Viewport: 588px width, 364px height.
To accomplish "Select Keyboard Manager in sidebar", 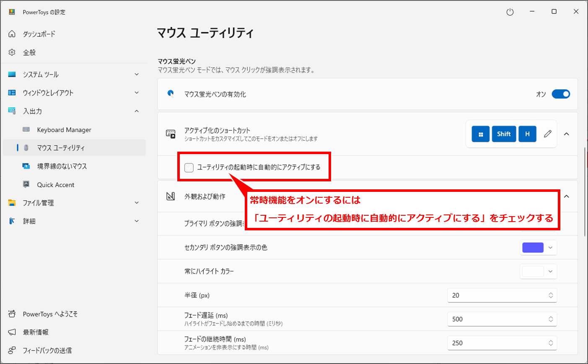I will click(74, 129).
